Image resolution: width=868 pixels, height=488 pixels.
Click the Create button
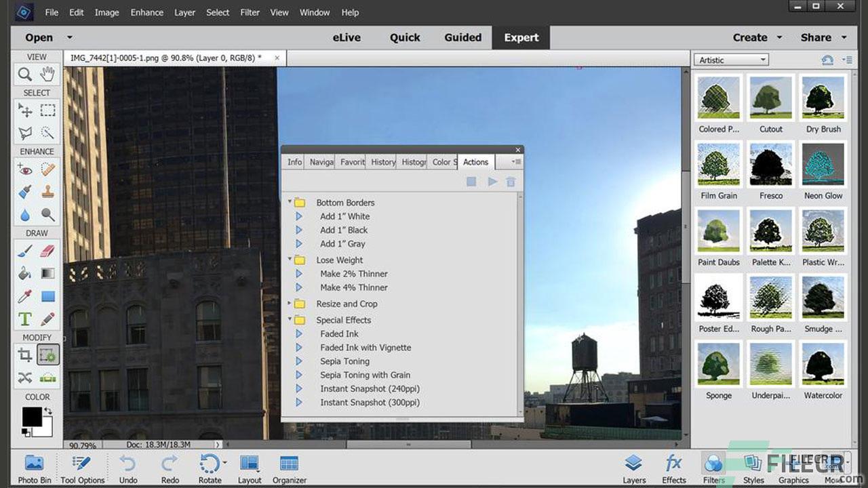click(x=750, y=37)
